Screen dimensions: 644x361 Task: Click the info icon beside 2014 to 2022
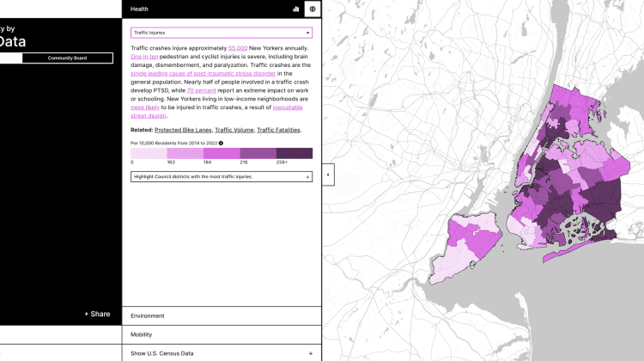[x=221, y=143]
